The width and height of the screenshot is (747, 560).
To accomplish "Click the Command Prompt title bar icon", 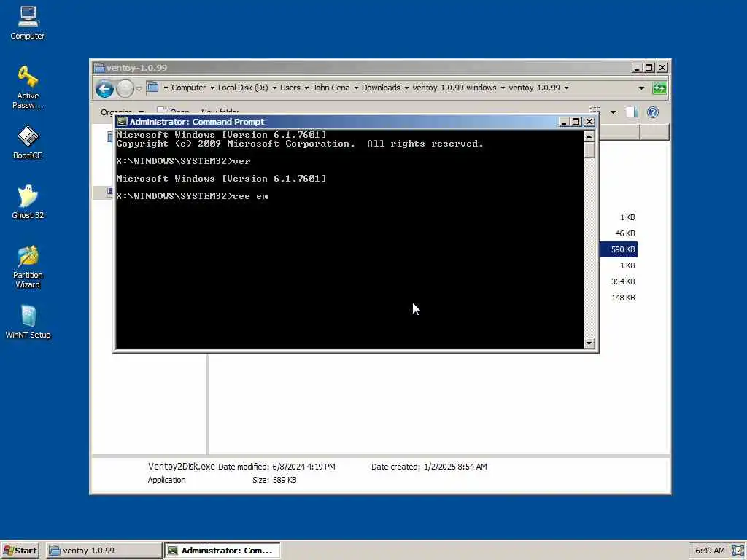I will point(122,122).
